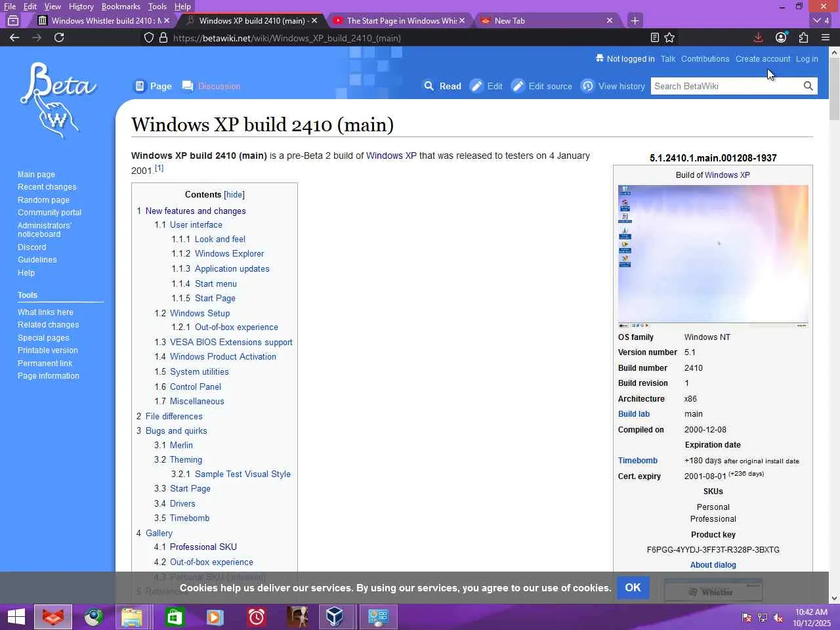Toggle reader view icon in address bar
The width and height of the screenshot is (840, 630).
pyautogui.click(x=654, y=37)
